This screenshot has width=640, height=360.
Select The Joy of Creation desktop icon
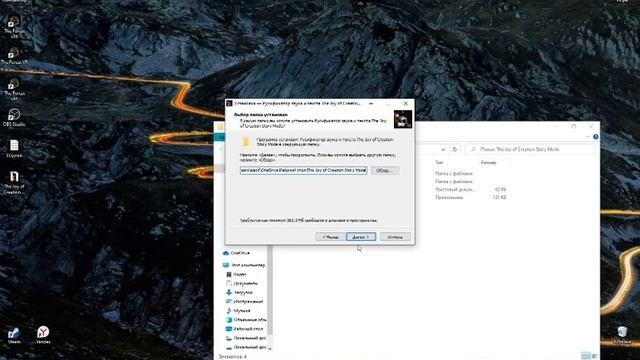[14, 182]
